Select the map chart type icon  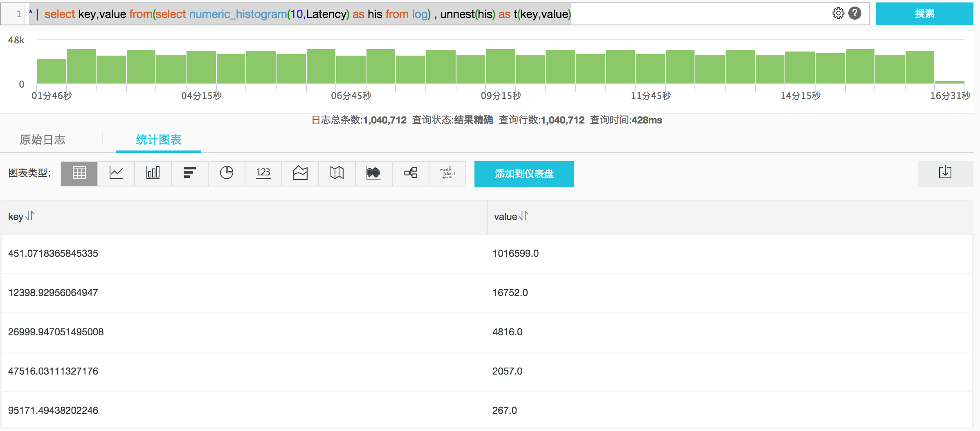pos(337,173)
